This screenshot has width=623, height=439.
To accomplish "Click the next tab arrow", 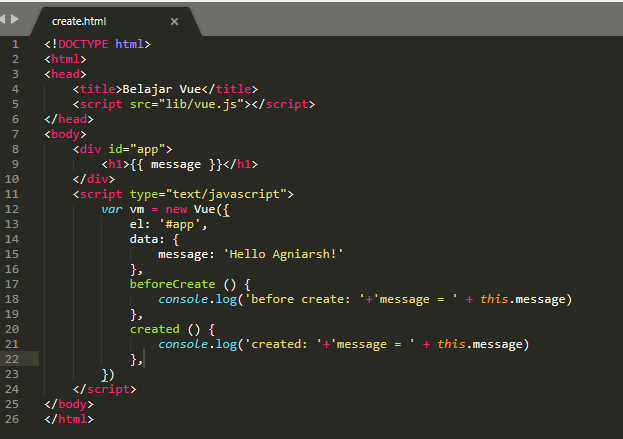I will point(15,19).
